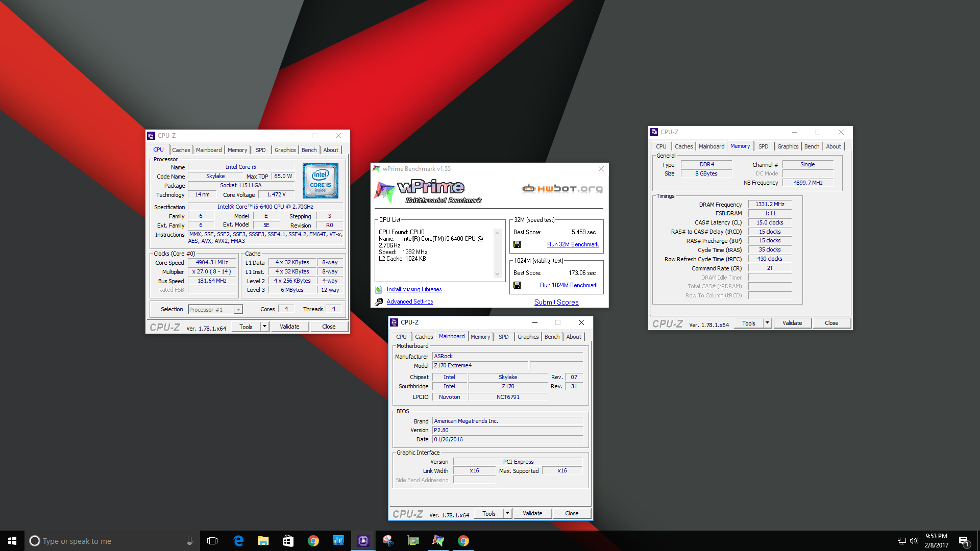Click Tools button in CPU-Z CPU window
The width and height of the screenshot is (980, 551).
point(246,327)
